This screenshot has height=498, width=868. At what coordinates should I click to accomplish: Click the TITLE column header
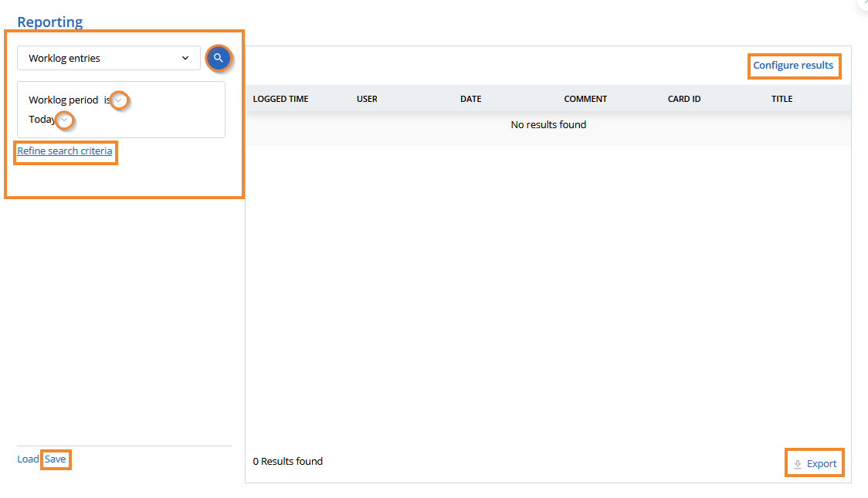tap(782, 98)
